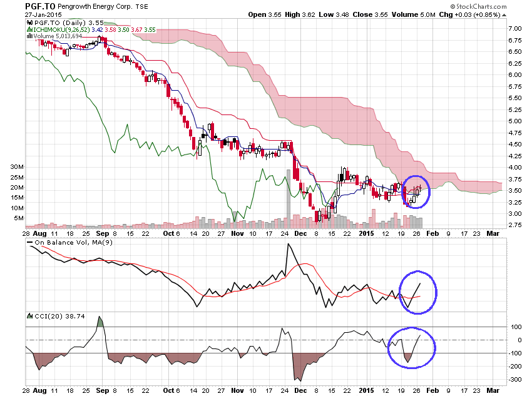532x396 pixels.
Task: Click the Close 3.55 value
Action: pyautogui.click(x=370, y=14)
